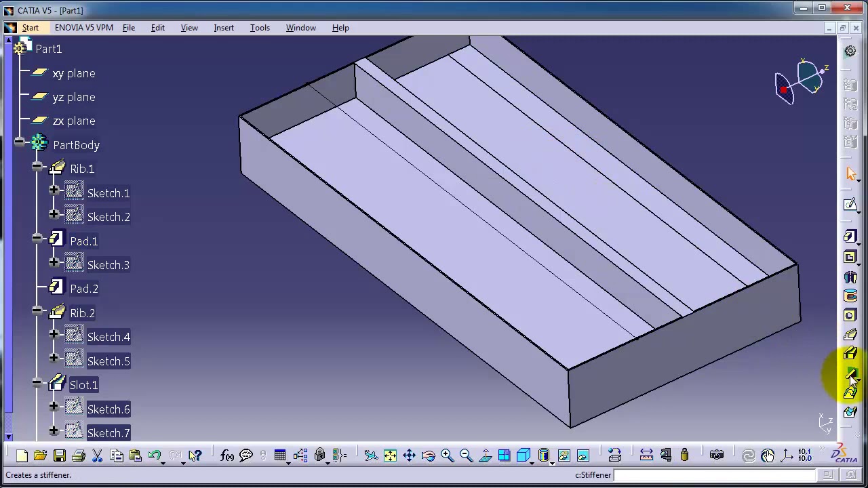Select the Groove tool

pyautogui.click(x=850, y=296)
